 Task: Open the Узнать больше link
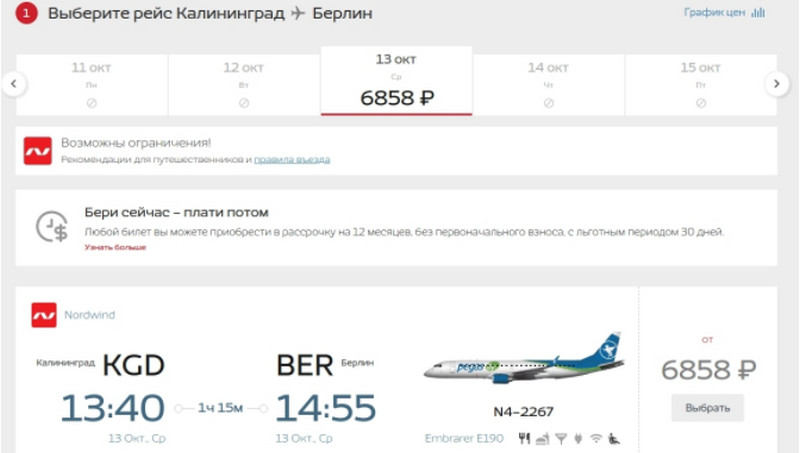click(x=115, y=247)
